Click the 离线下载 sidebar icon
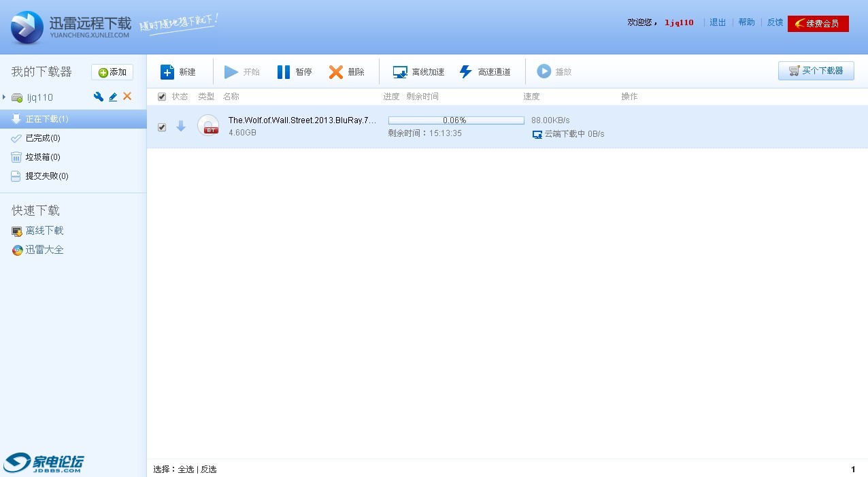The image size is (868, 477). pos(17,231)
